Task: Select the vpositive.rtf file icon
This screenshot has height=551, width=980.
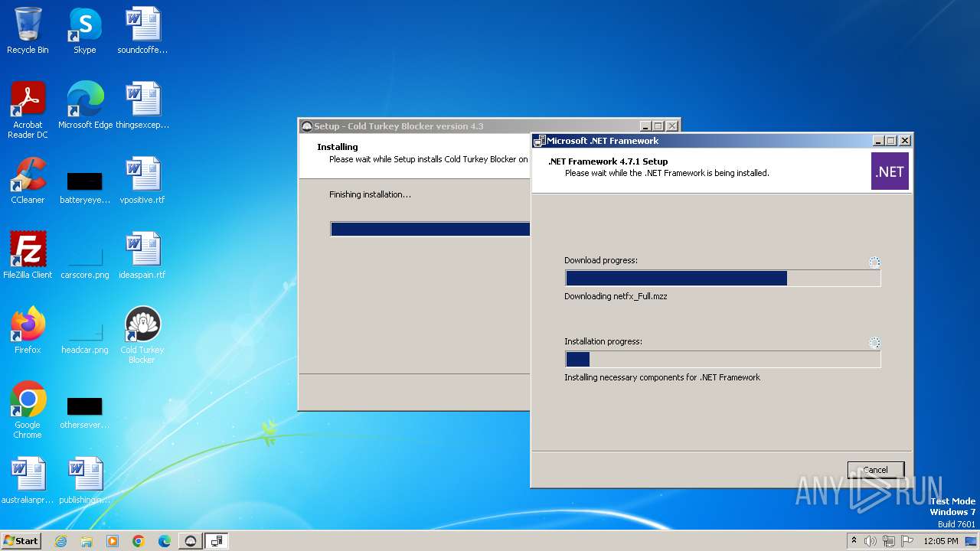Action: (x=142, y=181)
